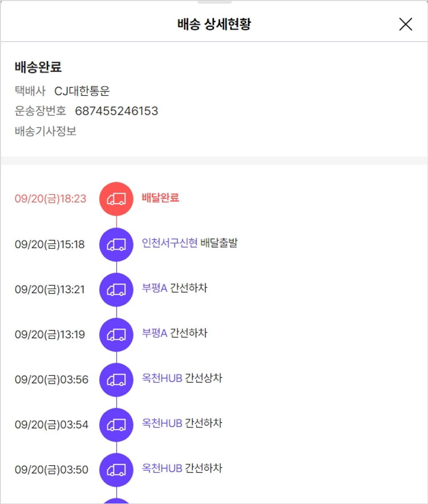This screenshot has width=428, height=504.
Task: Click the 09/20(금)18:23 timestamp
Action: click(50, 199)
